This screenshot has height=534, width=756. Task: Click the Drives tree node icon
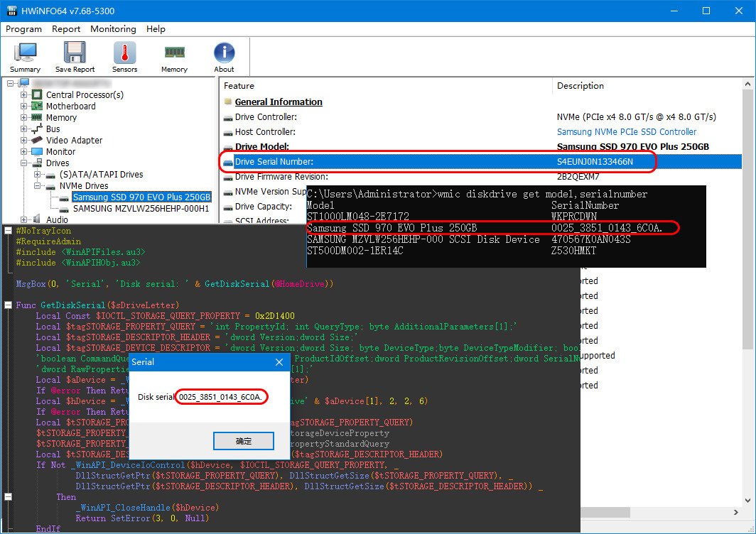[37, 163]
